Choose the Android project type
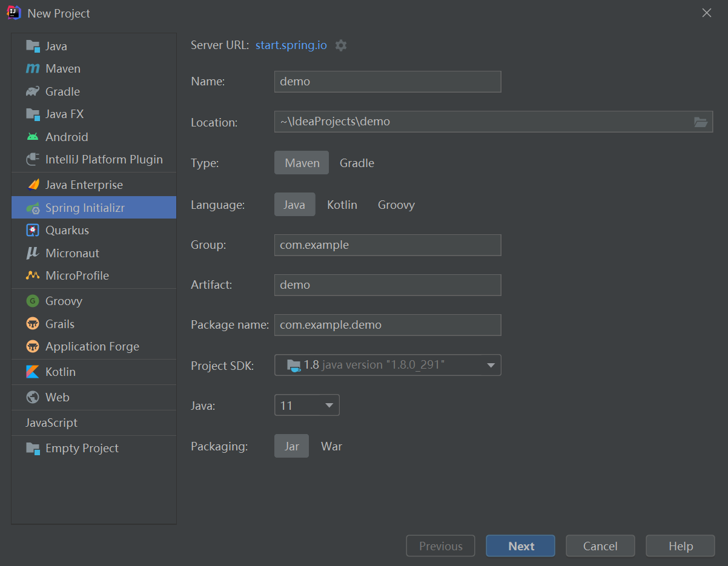This screenshot has height=566, width=728. click(x=64, y=137)
